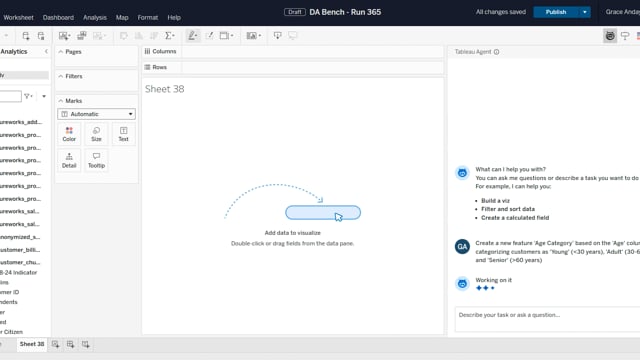Open the Automatic mark type dropdown
Screen dimensions: 640x360
point(96,114)
